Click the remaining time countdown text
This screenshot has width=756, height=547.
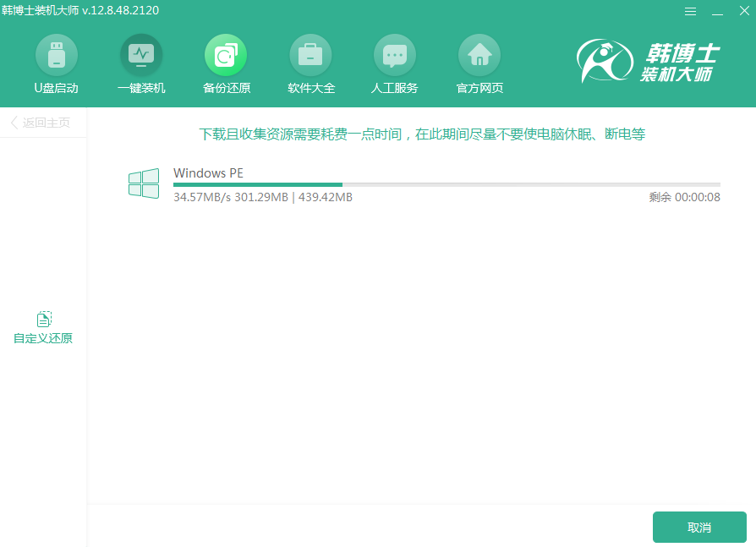tap(683, 196)
